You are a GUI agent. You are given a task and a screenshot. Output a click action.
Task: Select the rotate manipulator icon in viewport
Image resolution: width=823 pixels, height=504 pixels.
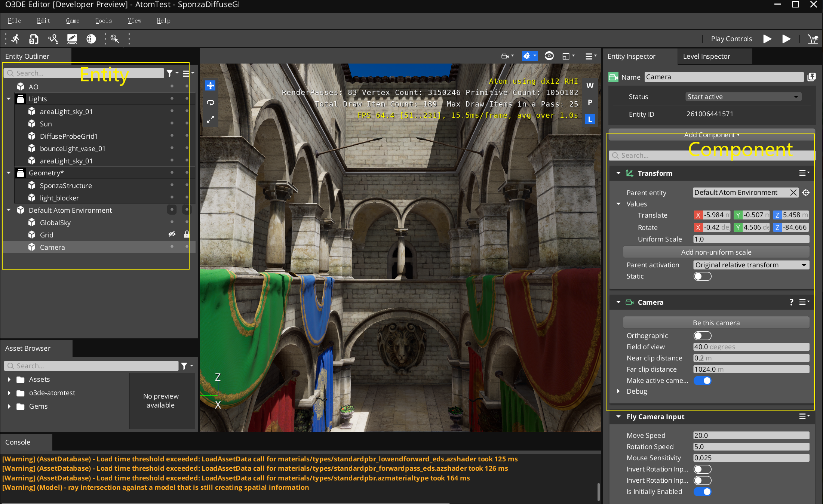(211, 102)
